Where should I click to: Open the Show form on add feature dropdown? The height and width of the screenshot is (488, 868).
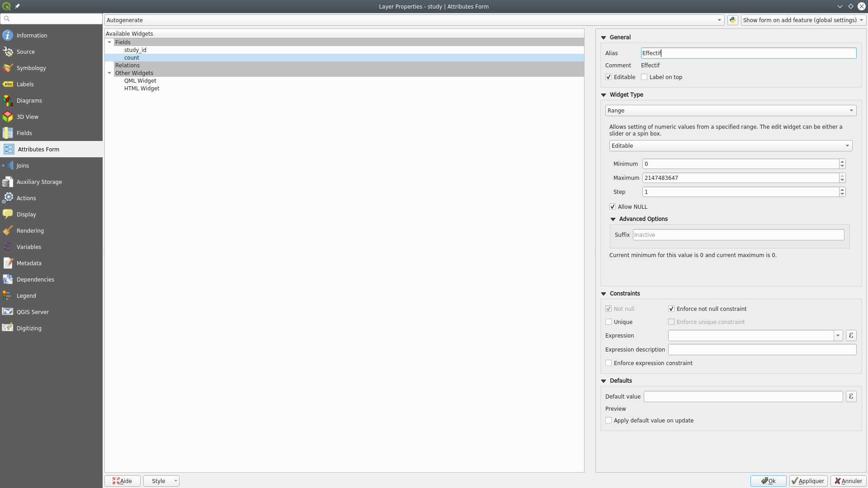coord(803,20)
